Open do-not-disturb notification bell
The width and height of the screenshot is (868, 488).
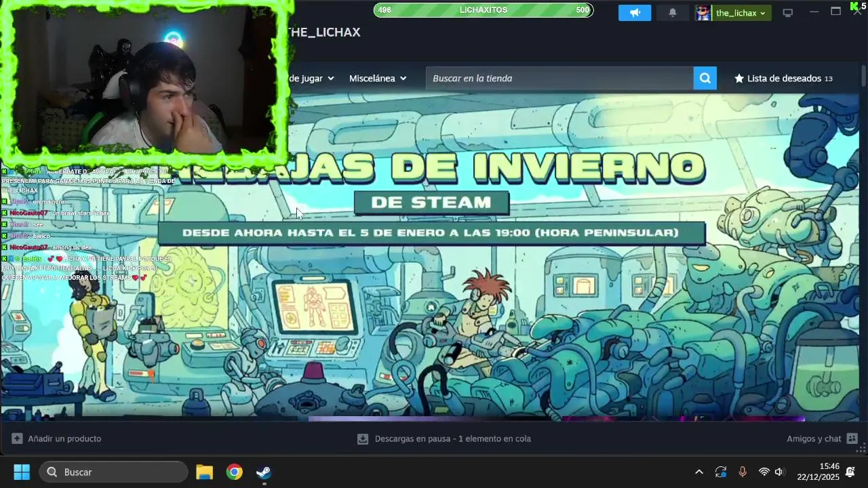[x=850, y=472]
